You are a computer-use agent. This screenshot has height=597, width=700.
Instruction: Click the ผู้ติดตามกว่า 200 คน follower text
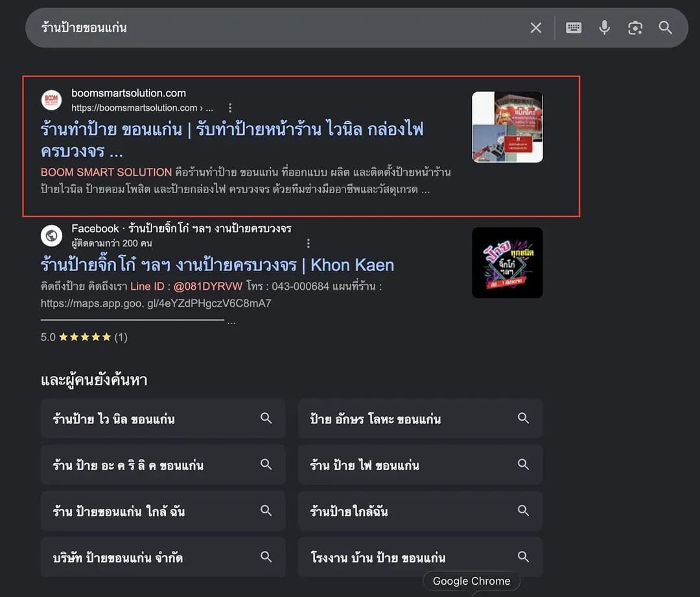click(111, 243)
